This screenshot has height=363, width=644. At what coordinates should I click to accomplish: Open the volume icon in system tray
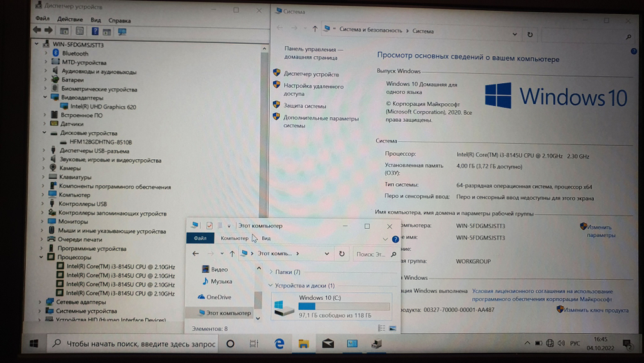coord(562,343)
